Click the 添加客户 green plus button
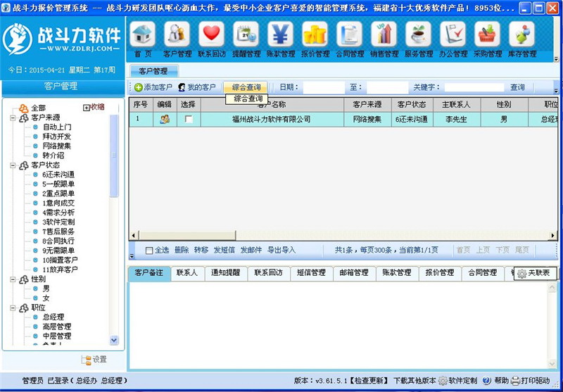563x392 pixels. pyautogui.click(x=153, y=87)
